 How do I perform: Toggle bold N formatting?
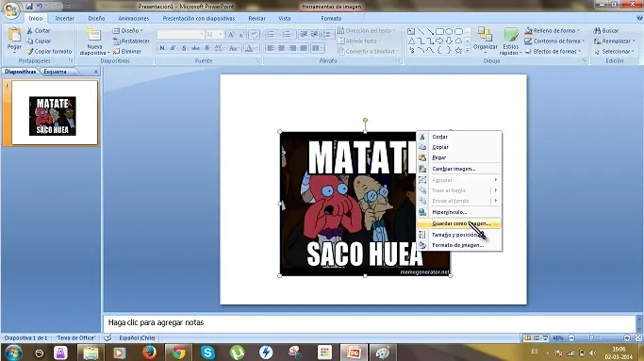click(x=162, y=48)
